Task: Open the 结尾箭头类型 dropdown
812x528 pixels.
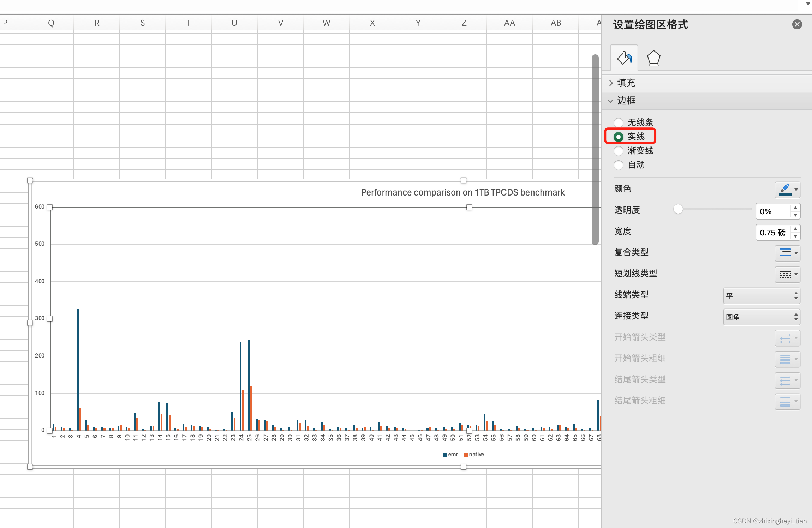Action: point(787,380)
